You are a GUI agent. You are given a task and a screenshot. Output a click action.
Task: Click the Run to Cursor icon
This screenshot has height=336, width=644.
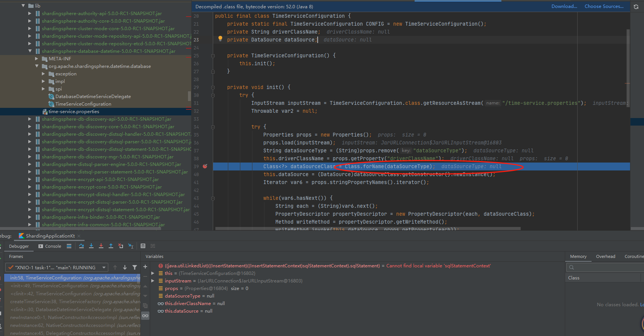click(131, 246)
